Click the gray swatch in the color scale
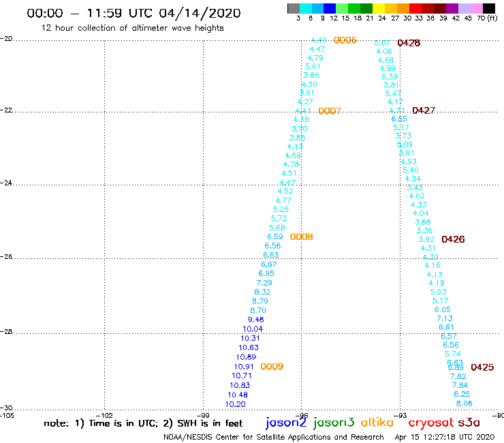The image size is (504, 443). 294,8
